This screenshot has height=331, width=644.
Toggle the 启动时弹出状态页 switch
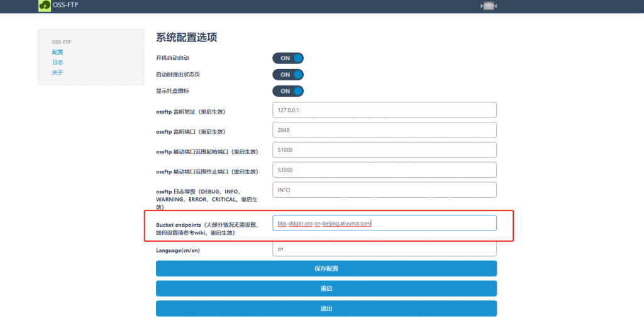point(288,75)
